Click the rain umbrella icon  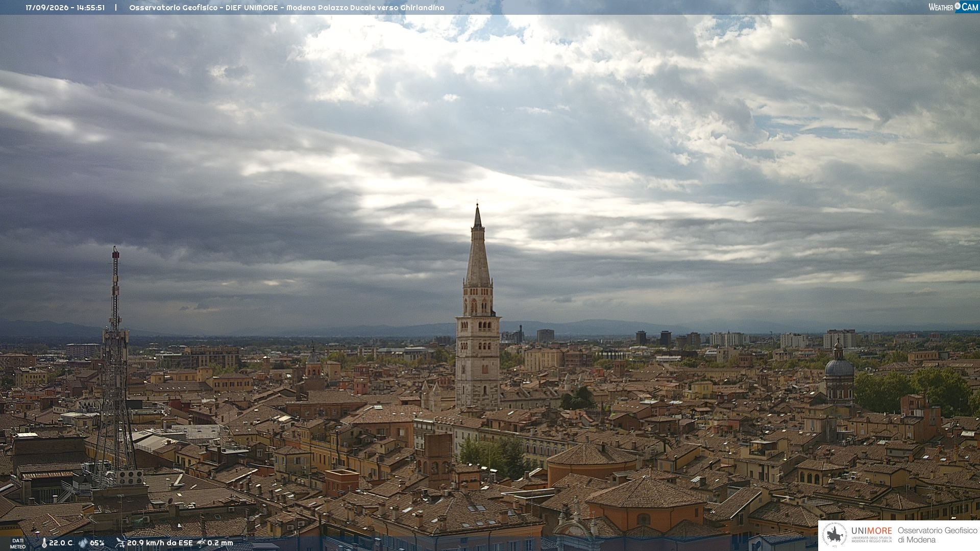[201, 543]
